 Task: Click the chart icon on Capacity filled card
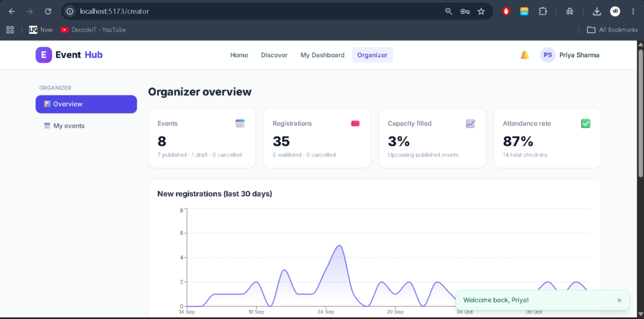(470, 124)
